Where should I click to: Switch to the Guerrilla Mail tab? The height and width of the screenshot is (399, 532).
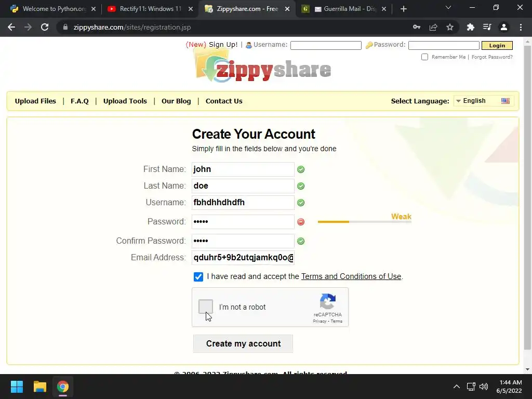tap(344, 9)
